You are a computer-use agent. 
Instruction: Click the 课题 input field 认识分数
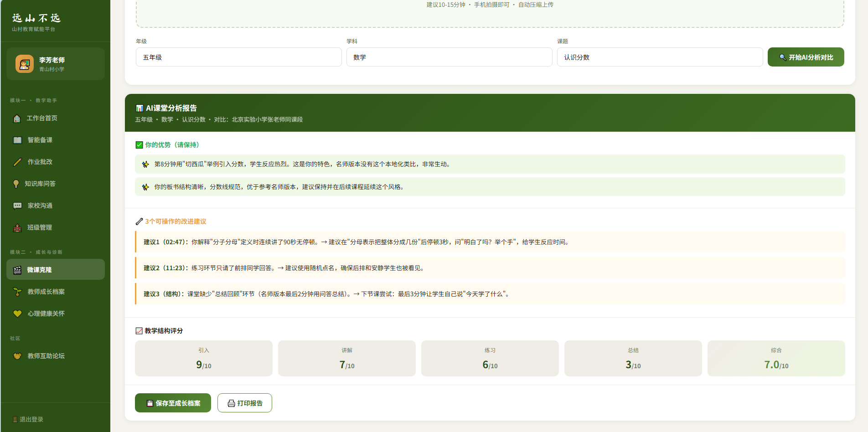pos(660,57)
